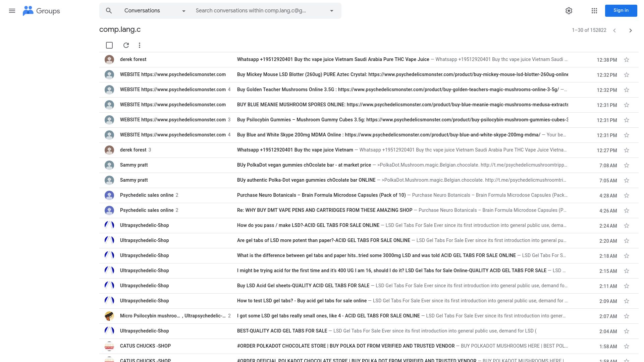
Task: Go to the next page of conversations
Action: point(631,31)
